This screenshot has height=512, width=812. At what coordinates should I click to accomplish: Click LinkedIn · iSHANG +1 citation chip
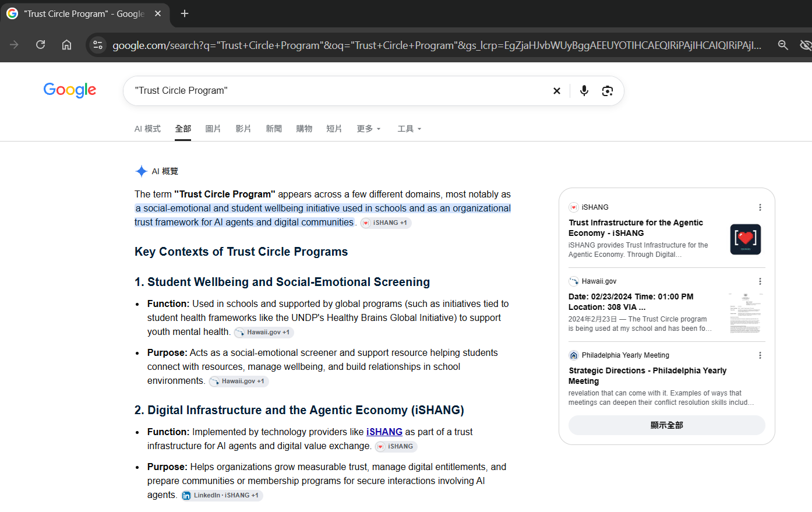coord(222,495)
